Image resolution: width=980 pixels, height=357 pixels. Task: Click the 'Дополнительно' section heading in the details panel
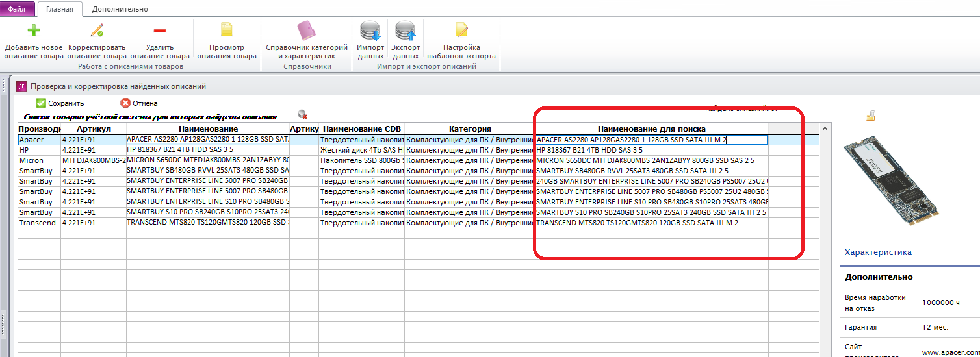click(879, 277)
